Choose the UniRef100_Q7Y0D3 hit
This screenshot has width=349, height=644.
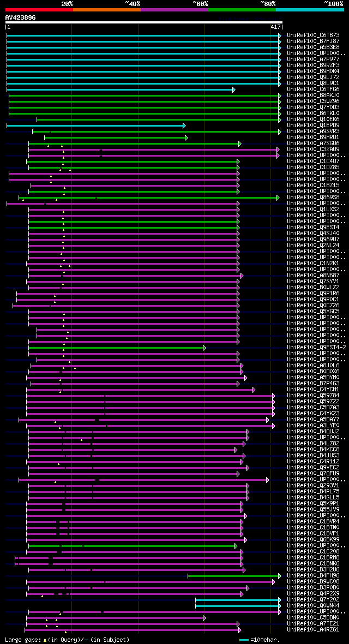[x=313, y=108]
